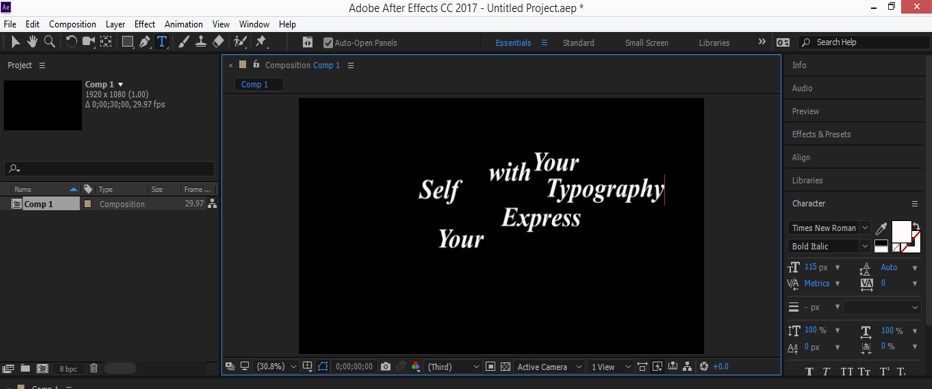This screenshot has width=932, height=389.
Task: Select the Roto Brush tool
Action: click(240, 42)
